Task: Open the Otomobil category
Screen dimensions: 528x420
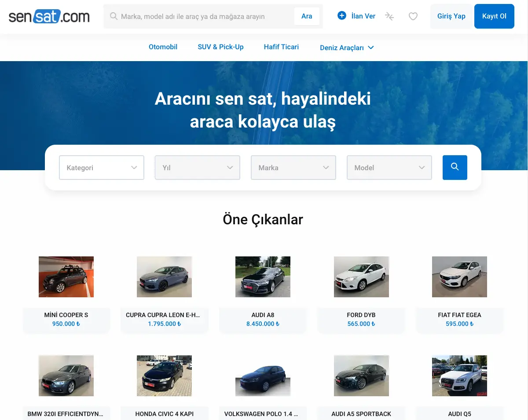Action: (x=163, y=47)
